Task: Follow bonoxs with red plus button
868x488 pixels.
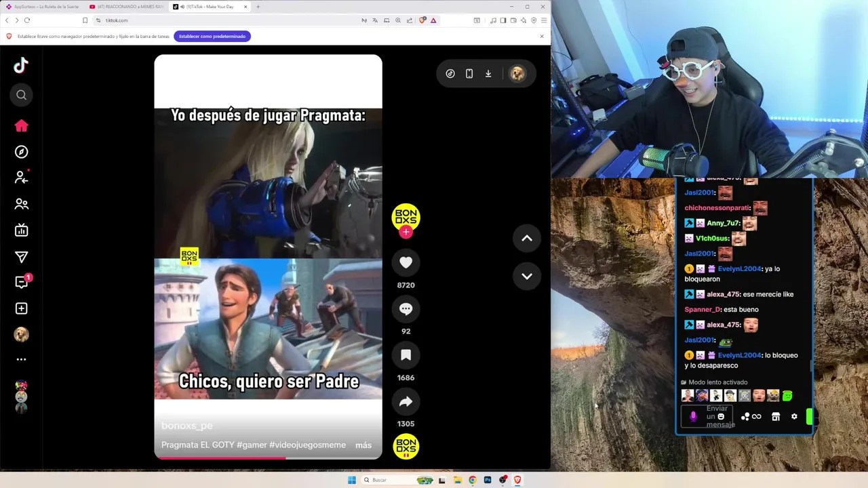Action: point(406,232)
